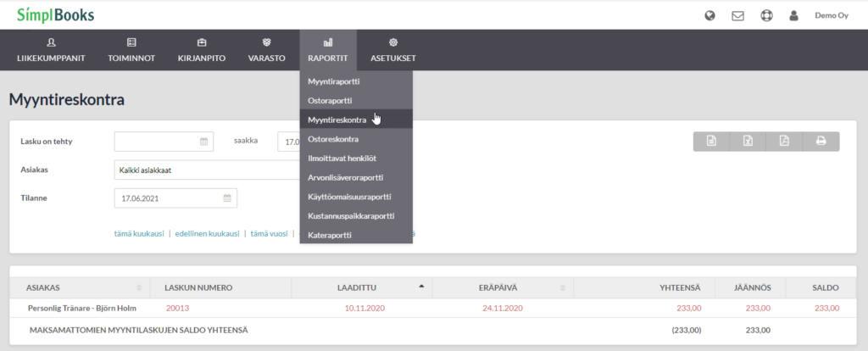Open invoice number 20013
This screenshot has width=868, height=351.
[x=177, y=309]
